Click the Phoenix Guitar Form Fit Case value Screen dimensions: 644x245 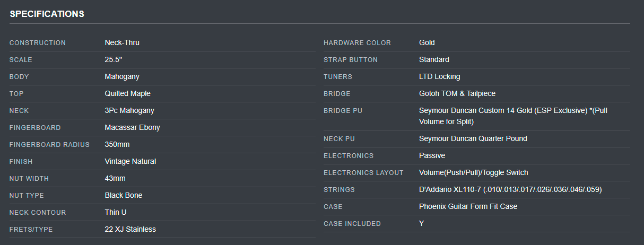click(x=468, y=206)
